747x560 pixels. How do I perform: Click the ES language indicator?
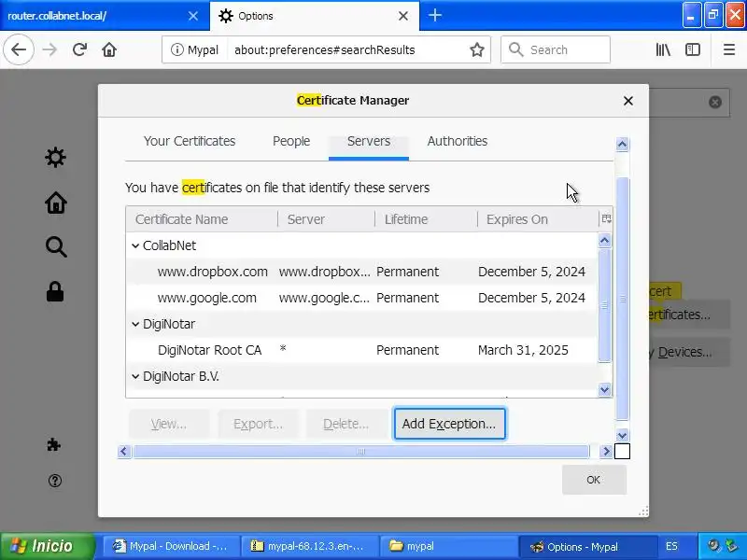click(x=671, y=546)
